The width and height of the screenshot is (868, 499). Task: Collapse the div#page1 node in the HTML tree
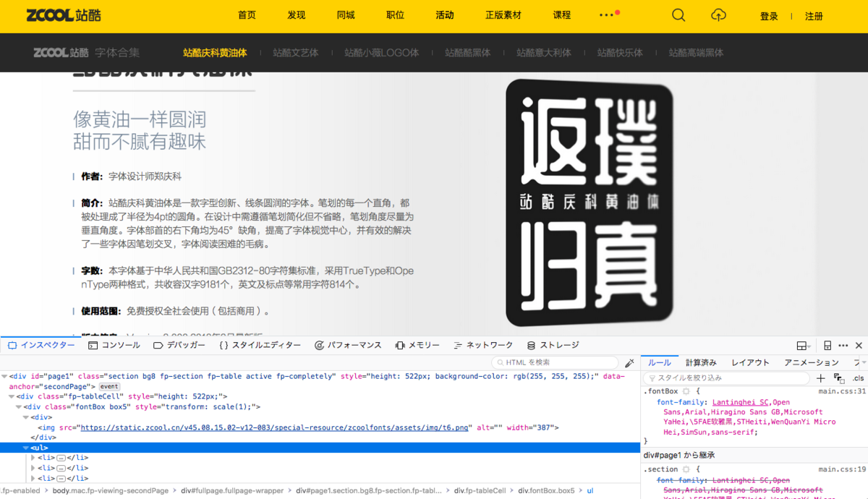pyautogui.click(x=4, y=377)
